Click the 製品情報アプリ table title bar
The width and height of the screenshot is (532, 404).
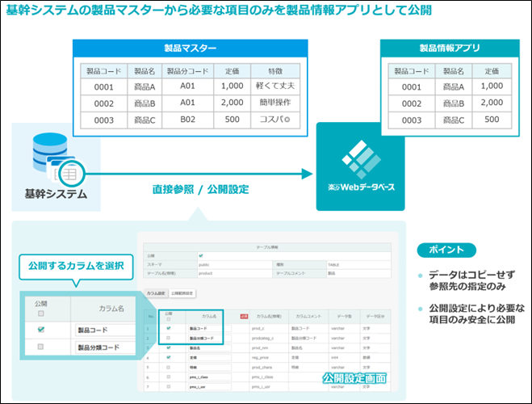[x=450, y=48]
